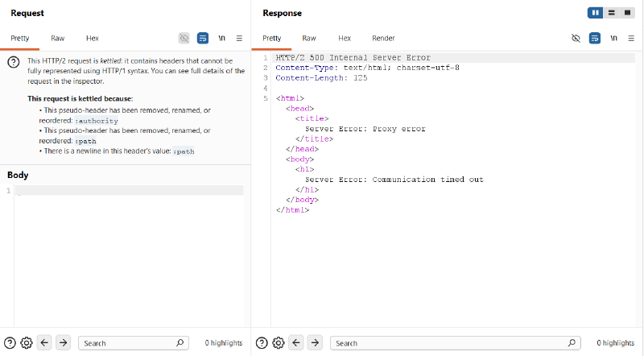Go to previous match in Request search
This screenshot has height=356, width=644.
(x=44, y=342)
